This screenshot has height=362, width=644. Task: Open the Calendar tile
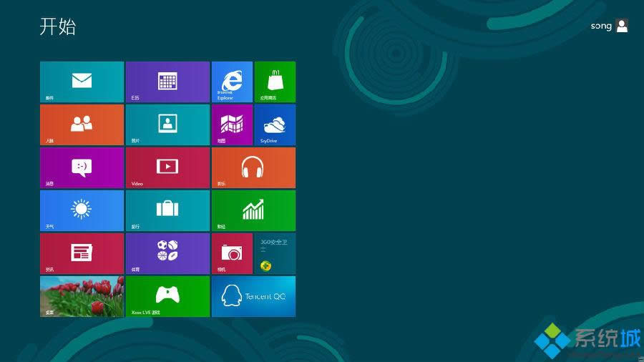pyautogui.click(x=167, y=82)
